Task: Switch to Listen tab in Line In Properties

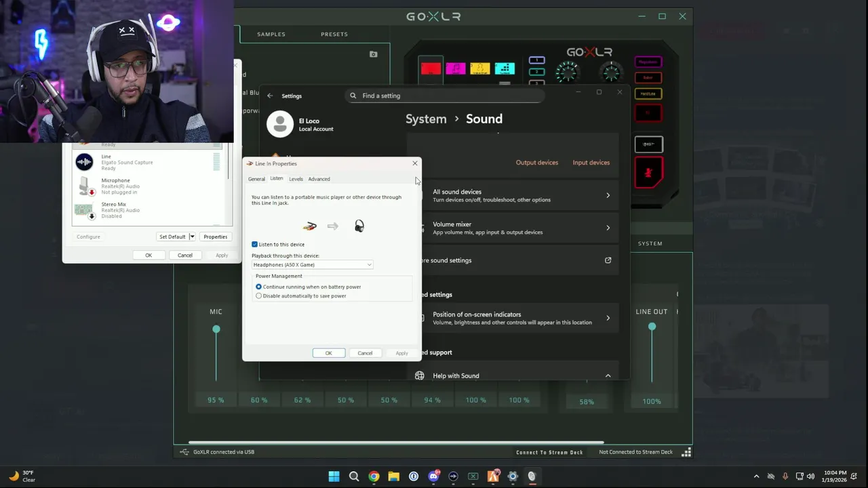Action: [277, 178]
